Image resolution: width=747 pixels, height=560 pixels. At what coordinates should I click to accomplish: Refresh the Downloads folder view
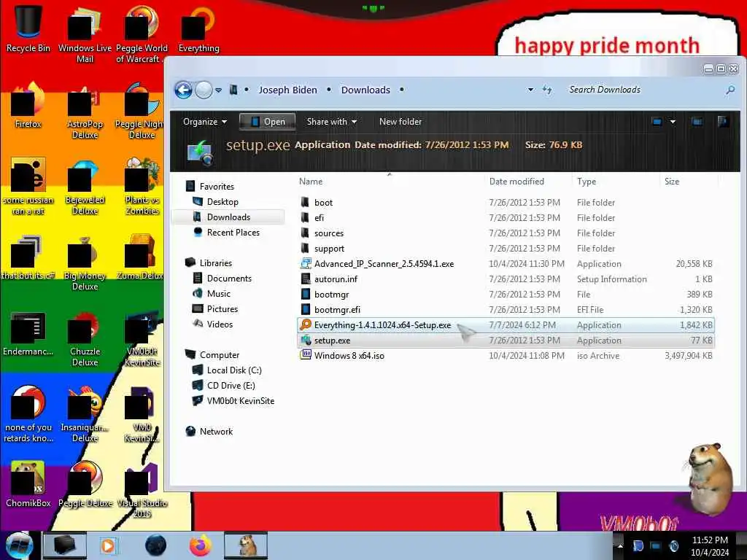click(547, 90)
